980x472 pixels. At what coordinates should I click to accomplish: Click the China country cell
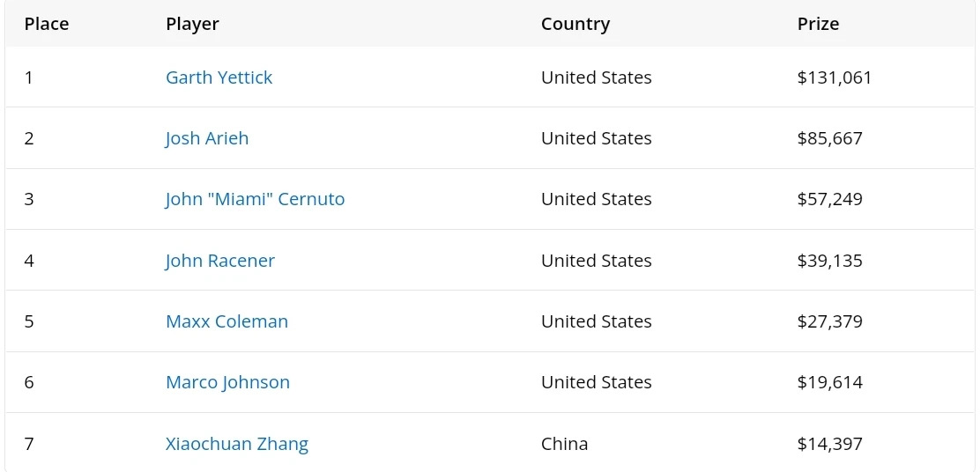pyautogui.click(x=564, y=444)
